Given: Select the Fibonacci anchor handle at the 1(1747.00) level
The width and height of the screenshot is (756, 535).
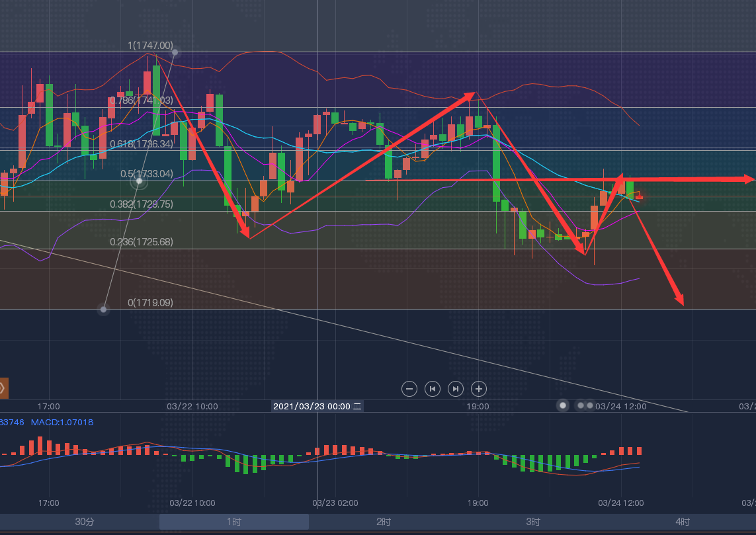Looking at the screenshot, I should [x=175, y=52].
